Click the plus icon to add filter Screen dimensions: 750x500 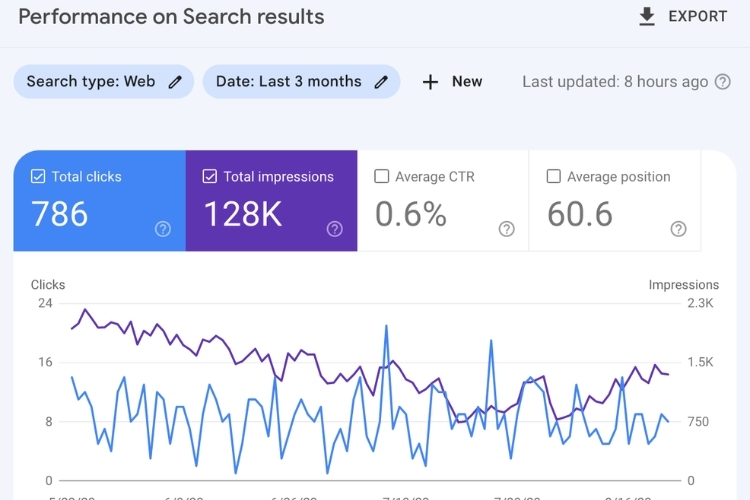(x=430, y=82)
